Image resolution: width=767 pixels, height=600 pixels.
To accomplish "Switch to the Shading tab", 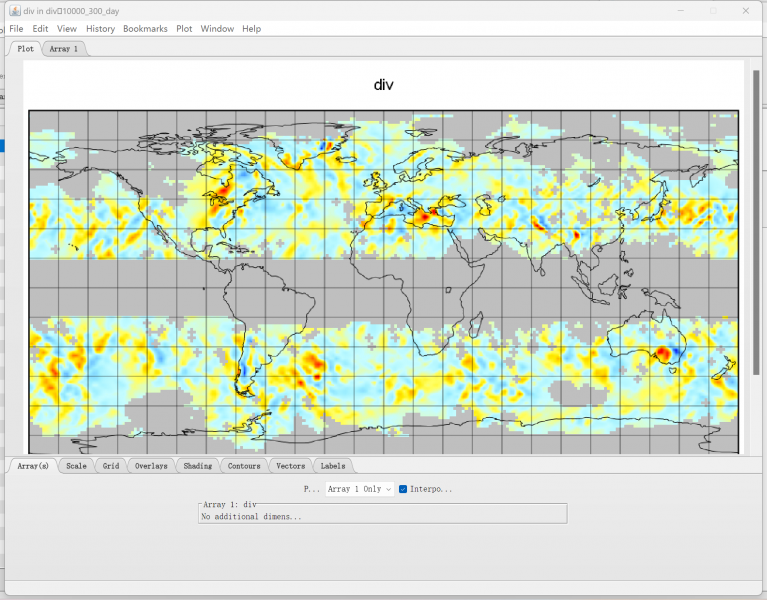I will click(197, 466).
